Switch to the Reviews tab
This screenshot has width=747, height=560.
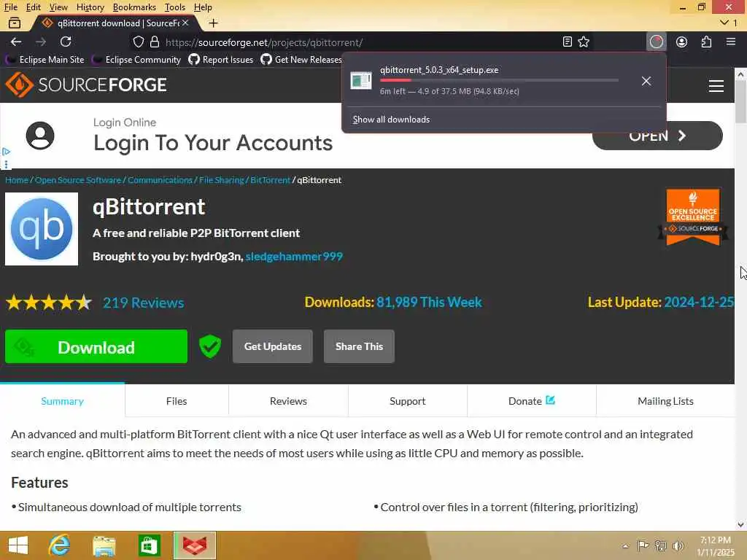pos(288,401)
